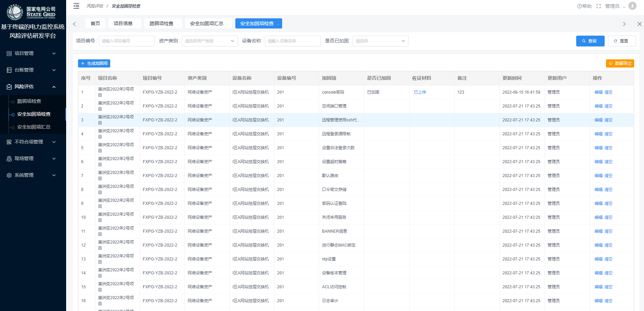The height and width of the screenshot is (311, 644).
Task: Select 脆弱项检查 in sidebar
Action: tap(29, 101)
